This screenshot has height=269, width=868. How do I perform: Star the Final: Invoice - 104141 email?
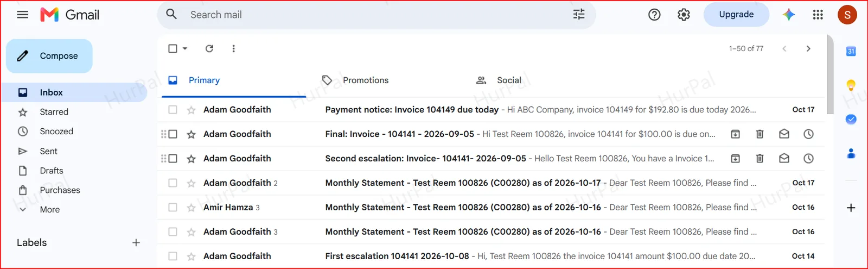tap(191, 134)
